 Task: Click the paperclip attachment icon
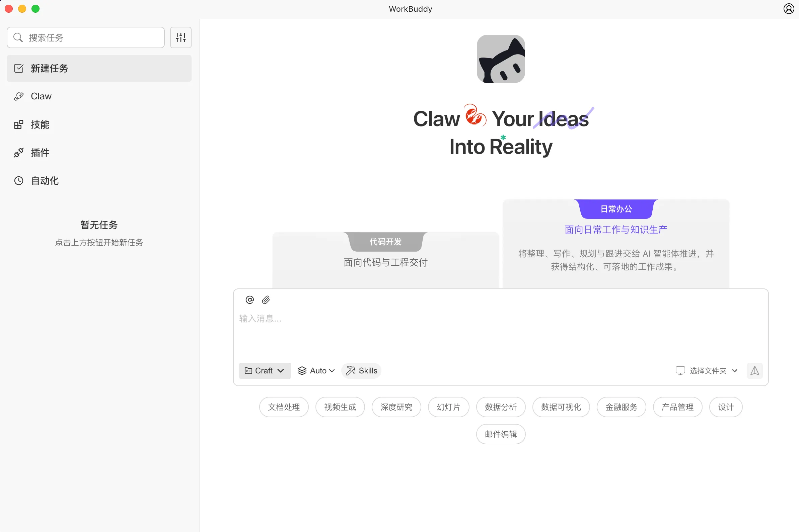266,299
